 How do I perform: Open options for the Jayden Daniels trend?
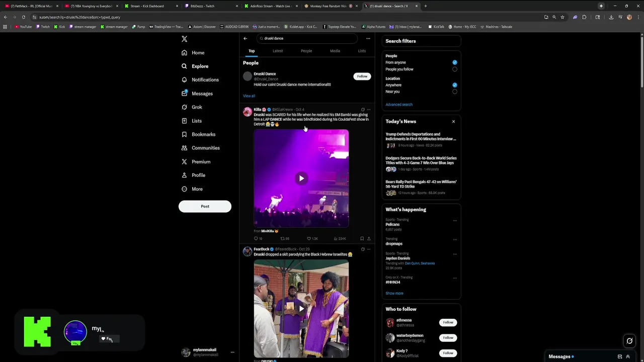click(455, 254)
